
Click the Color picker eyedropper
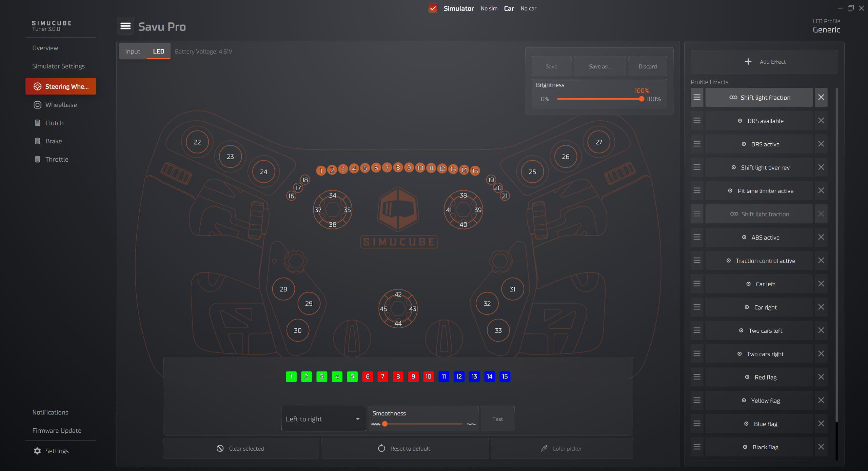[x=544, y=448]
